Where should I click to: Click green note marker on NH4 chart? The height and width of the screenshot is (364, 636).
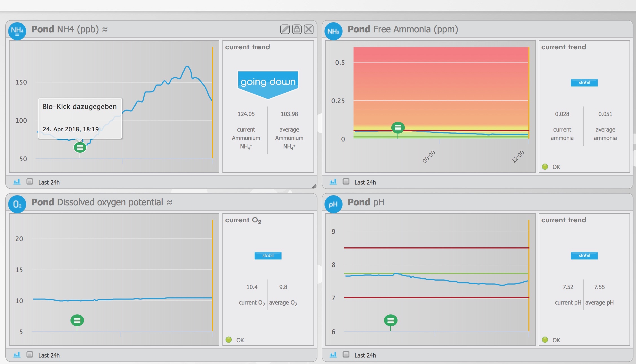[x=80, y=147]
